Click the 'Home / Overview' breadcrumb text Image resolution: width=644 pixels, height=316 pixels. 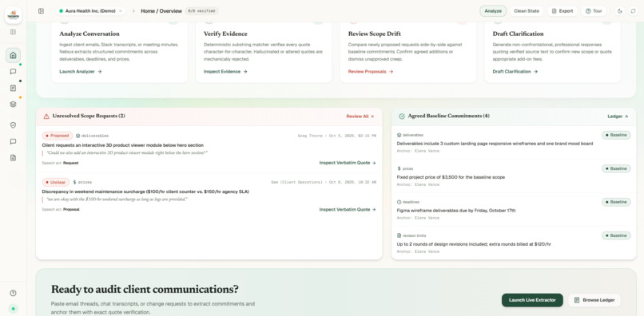click(161, 11)
